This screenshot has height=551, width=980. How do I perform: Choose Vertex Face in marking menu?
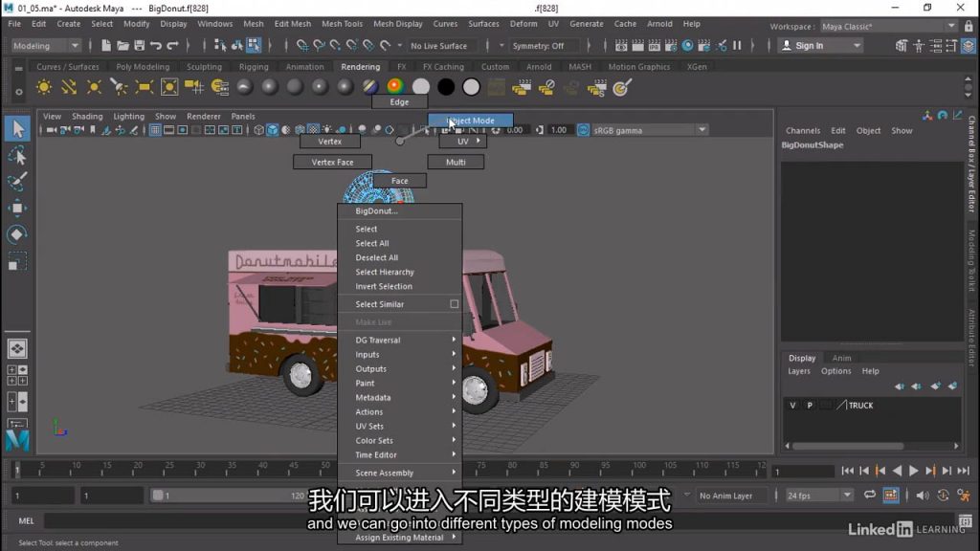point(332,163)
